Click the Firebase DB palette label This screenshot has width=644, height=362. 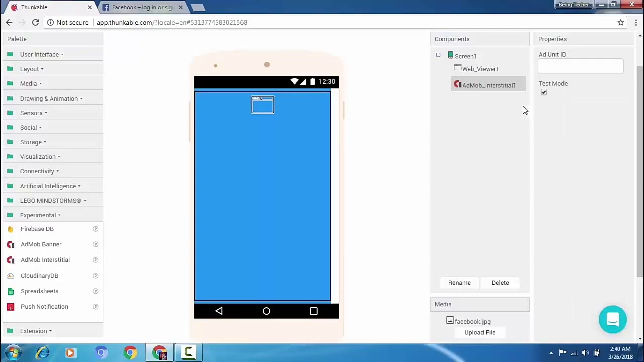coord(37,229)
